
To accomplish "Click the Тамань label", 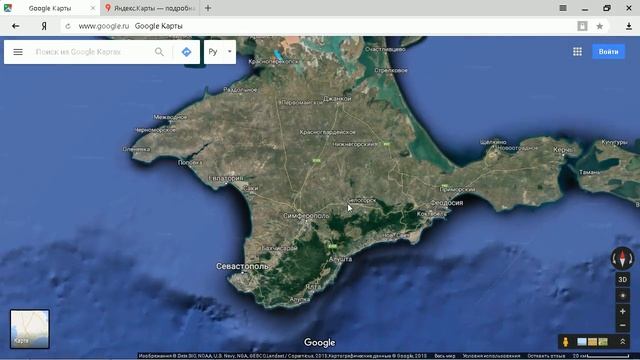I will (589, 172).
